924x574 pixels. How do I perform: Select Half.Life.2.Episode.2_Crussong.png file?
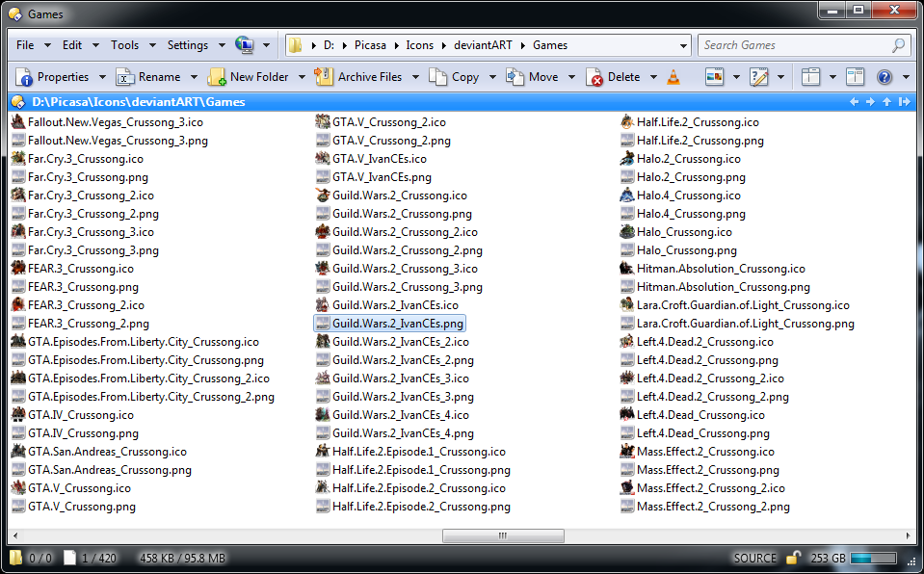pos(413,507)
